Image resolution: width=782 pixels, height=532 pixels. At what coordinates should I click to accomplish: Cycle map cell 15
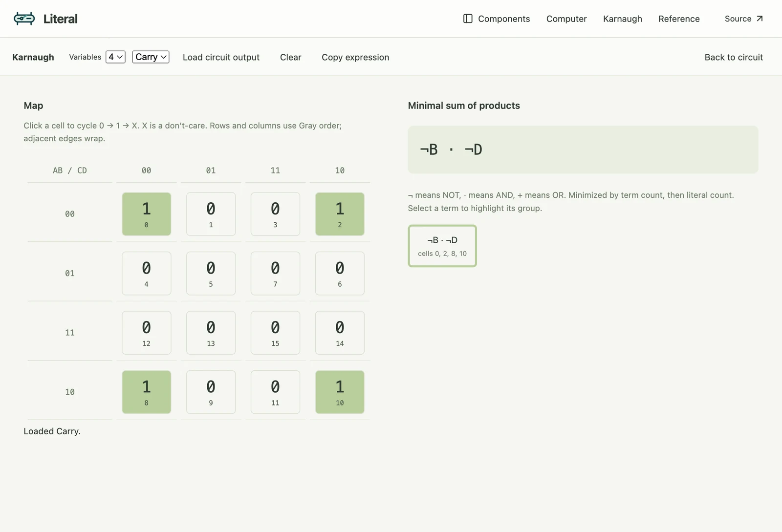coord(275,333)
